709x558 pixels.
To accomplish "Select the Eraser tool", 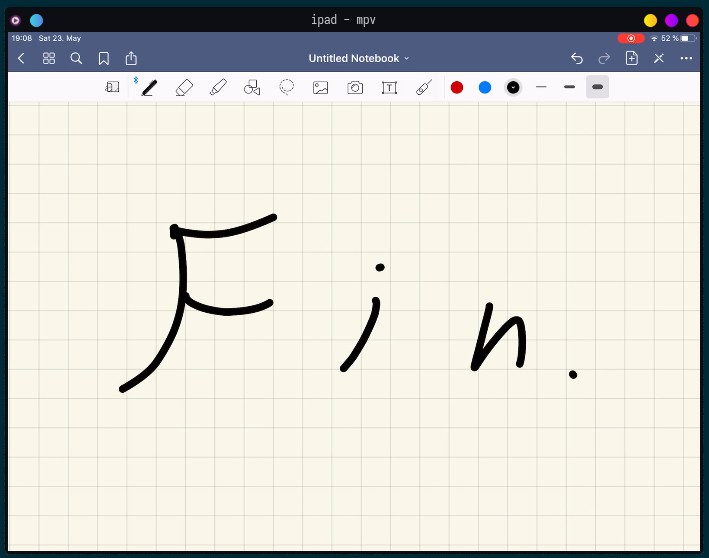I will click(x=184, y=87).
